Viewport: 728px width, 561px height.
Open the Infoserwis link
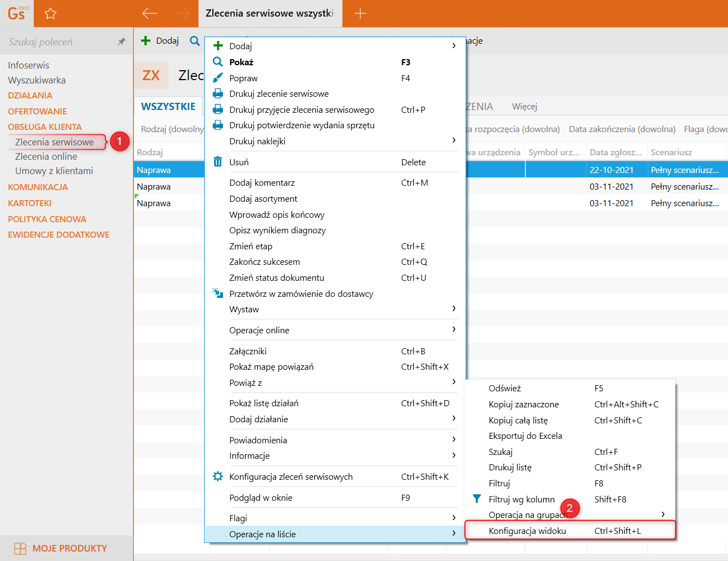(x=28, y=65)
